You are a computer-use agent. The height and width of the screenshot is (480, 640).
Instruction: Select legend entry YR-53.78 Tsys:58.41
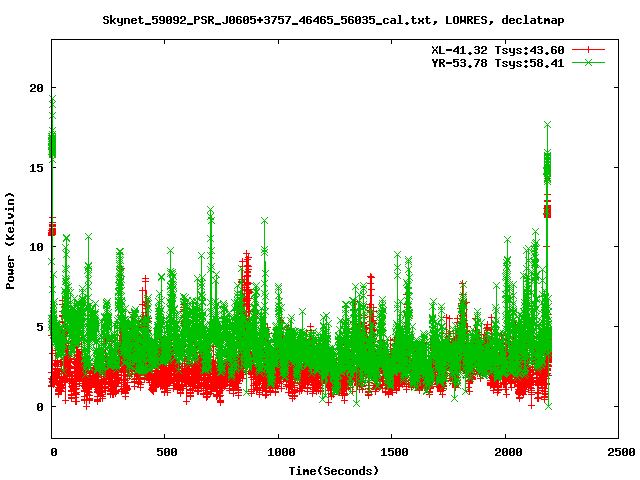tap(498, 63)
